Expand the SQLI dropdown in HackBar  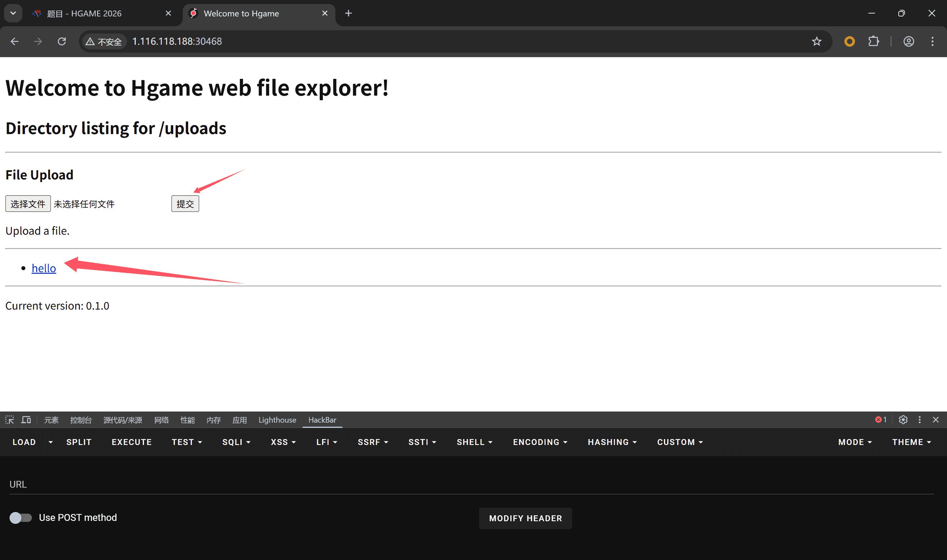tap(236, 442)
